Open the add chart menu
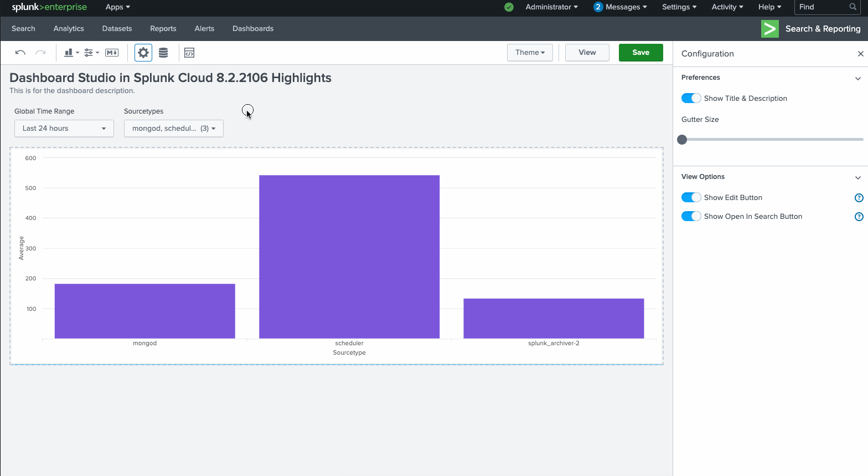 coord(71,53)
